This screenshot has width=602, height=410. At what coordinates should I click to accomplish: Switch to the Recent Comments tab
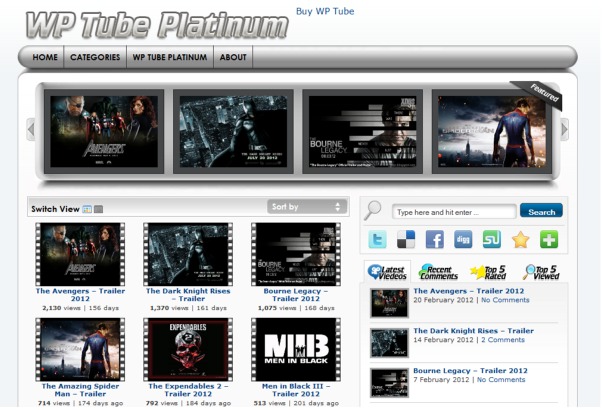tap(438, 272)
